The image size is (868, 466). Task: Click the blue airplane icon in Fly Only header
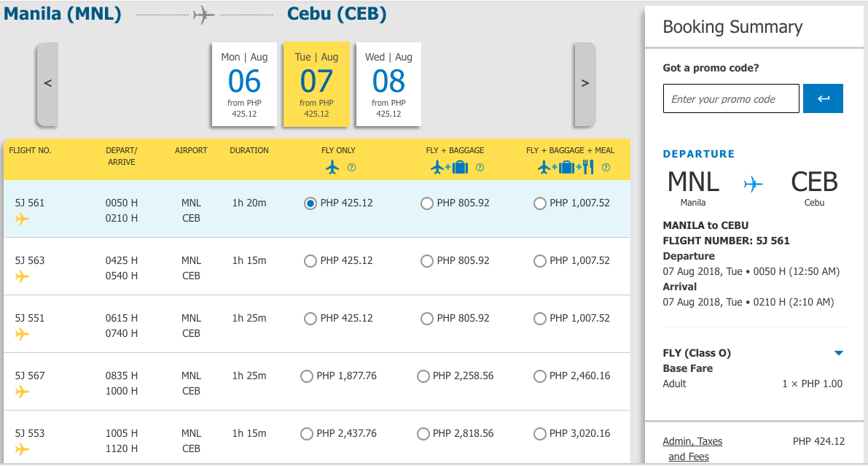(332, 168)
